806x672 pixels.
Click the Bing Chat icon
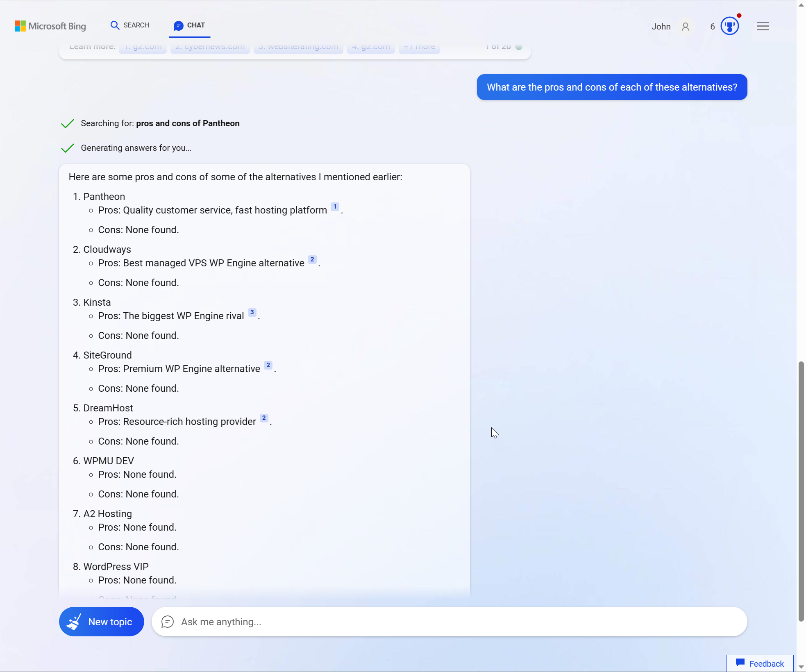point(178,25)
